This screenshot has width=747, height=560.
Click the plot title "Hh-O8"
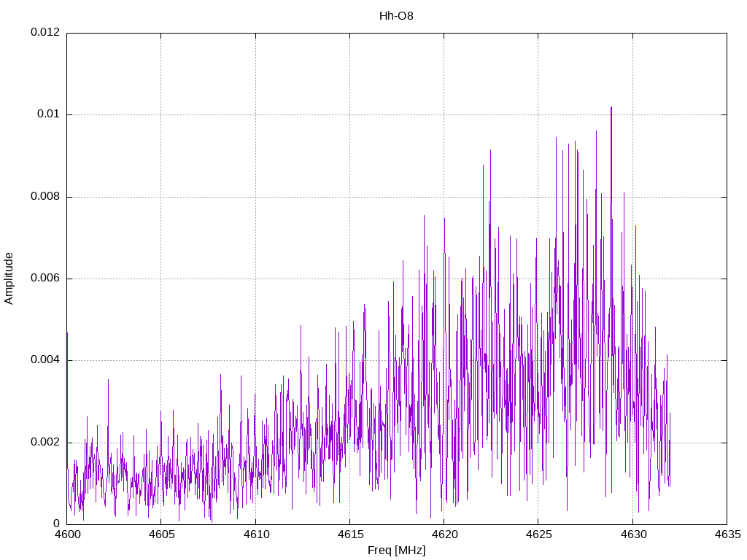tap(396, 16)
